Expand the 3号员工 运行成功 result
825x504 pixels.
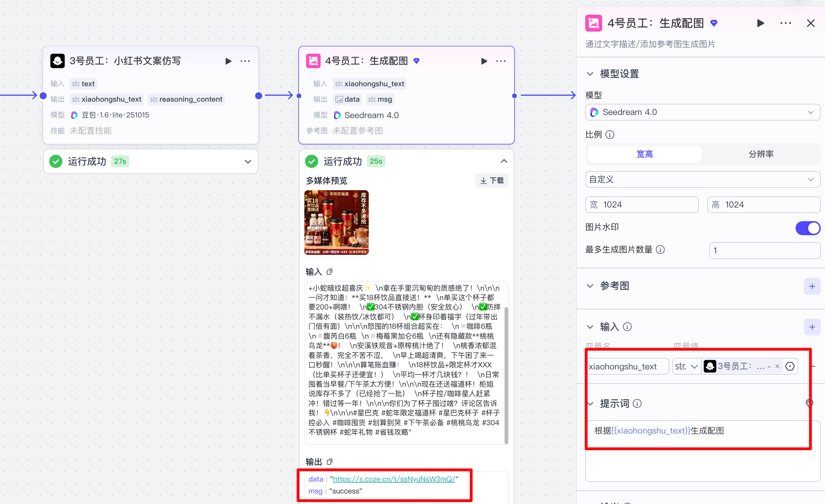point(248,162)
